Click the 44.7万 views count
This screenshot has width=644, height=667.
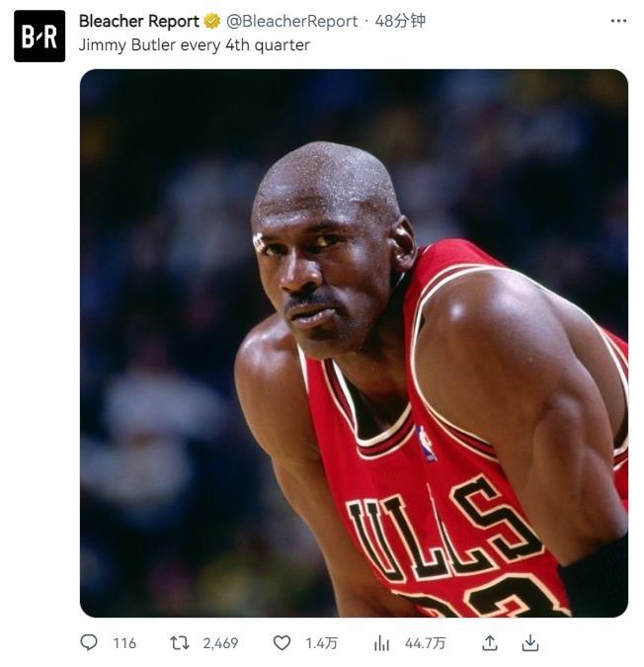pyautogui.click(x=425, y=642)
